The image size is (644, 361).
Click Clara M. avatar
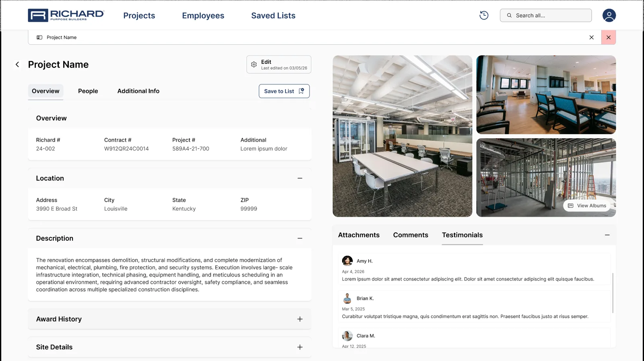(347, 336)
